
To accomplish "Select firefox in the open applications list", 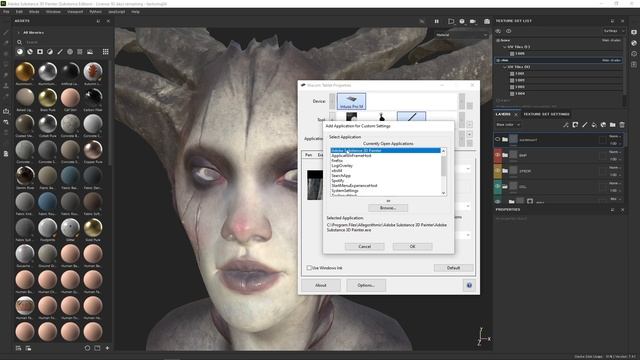I will (x=386, y=160).
